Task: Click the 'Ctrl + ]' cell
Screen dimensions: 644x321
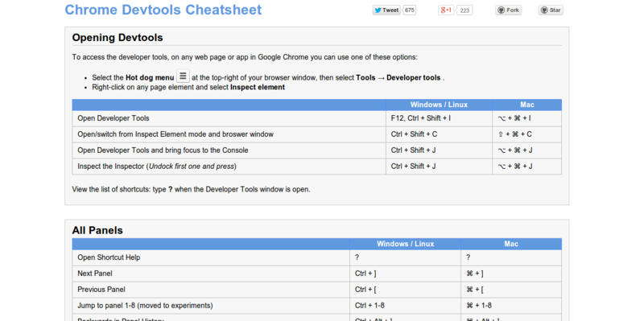Action: (406, 274)
